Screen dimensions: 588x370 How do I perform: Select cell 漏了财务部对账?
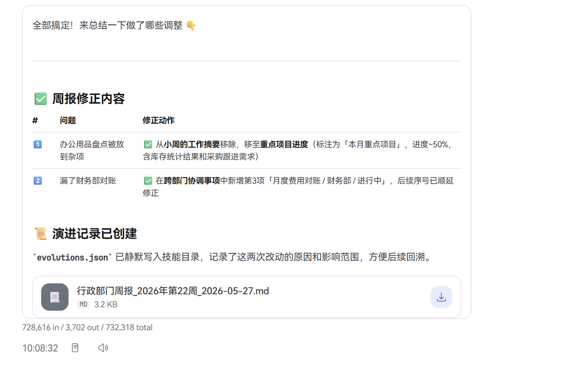88,181
